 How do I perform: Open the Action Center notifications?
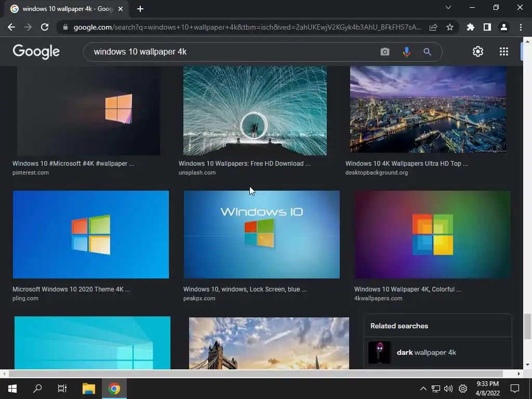pos(515,389)
